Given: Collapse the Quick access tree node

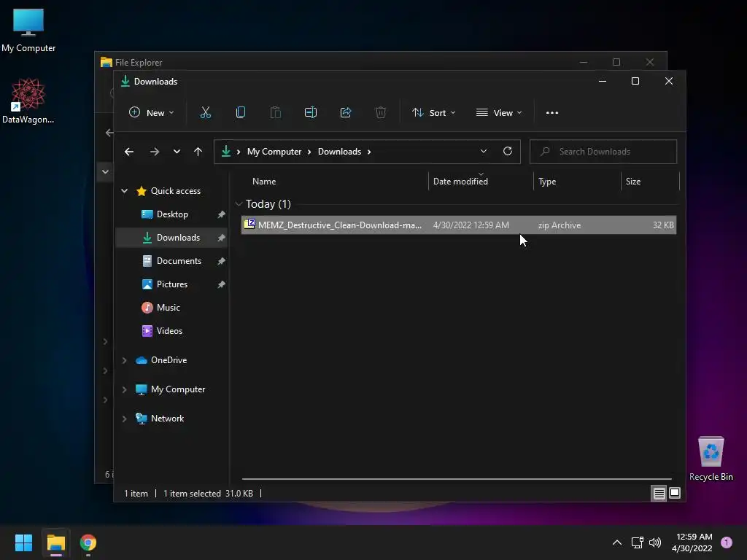Looking at the screenshot, I should point(124,191).
